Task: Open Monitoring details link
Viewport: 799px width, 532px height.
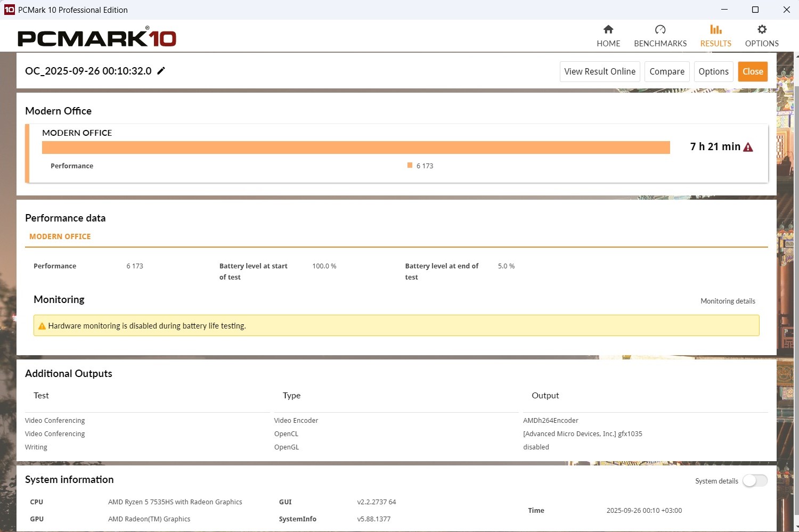Action: tap(728, 301)
